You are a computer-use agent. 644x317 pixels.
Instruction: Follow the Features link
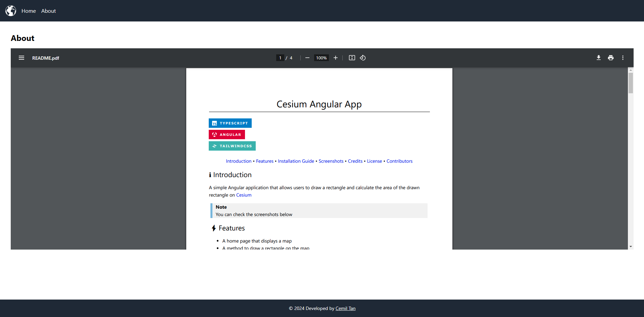tap(265, 161)
